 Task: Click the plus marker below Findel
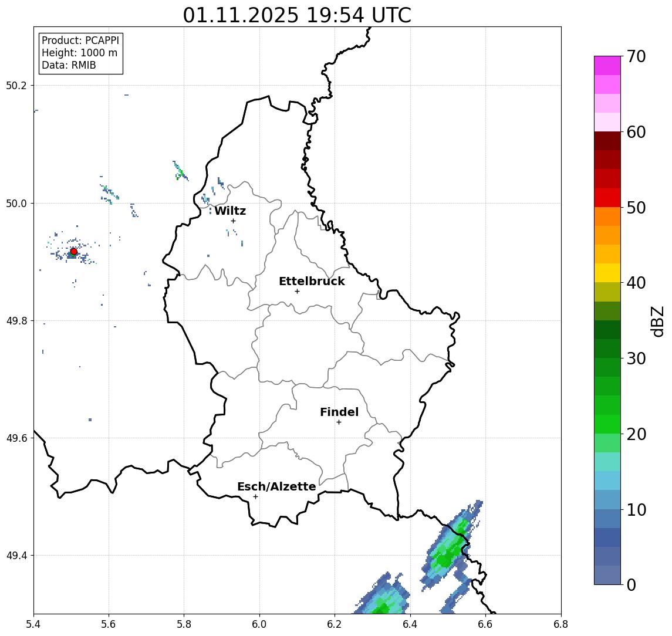click(339, 422)
